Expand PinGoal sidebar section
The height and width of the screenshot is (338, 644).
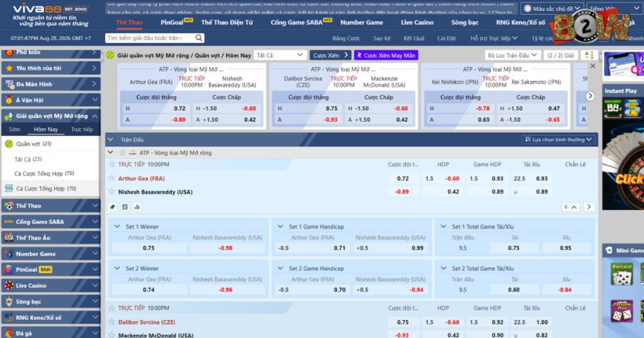[x=51, y=270]
